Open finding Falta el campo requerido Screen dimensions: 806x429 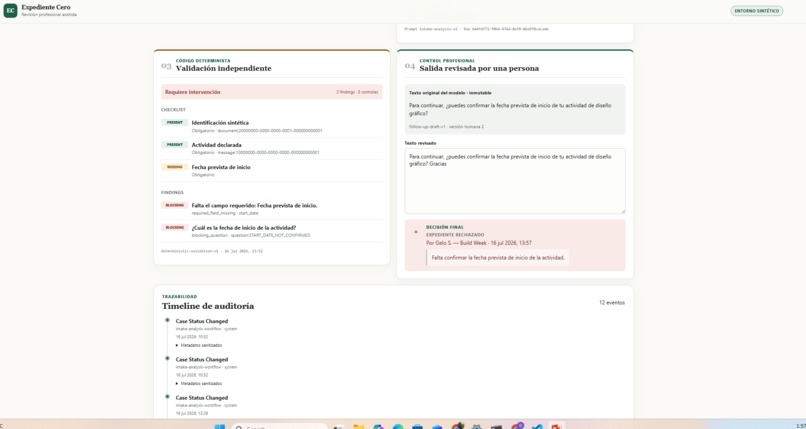click(x=271, y=209)
